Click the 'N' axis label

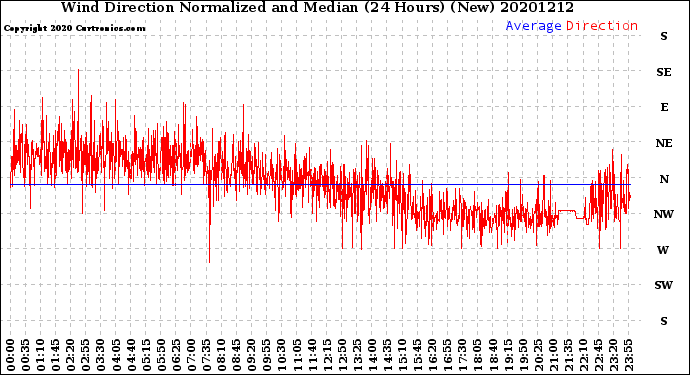(x=664, y=179)
